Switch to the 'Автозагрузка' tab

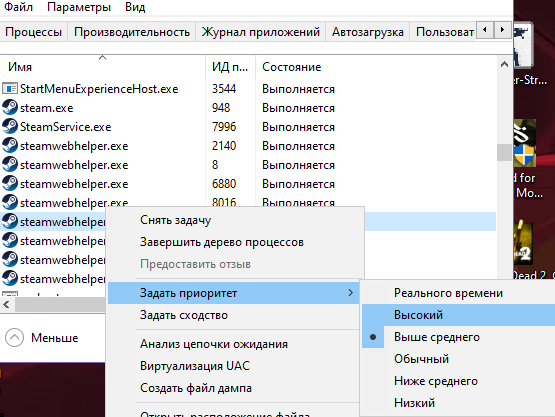[x=367, y=32]
